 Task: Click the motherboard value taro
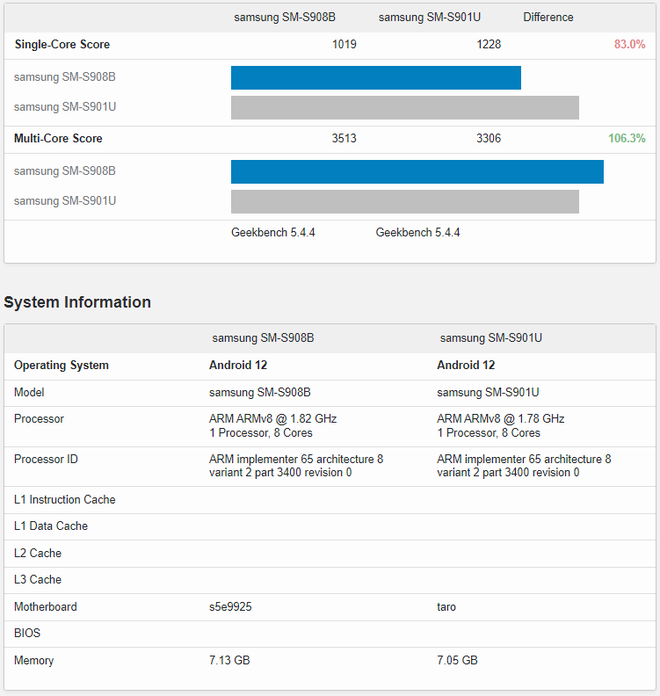pyautogui.click(x=446, y=607)
